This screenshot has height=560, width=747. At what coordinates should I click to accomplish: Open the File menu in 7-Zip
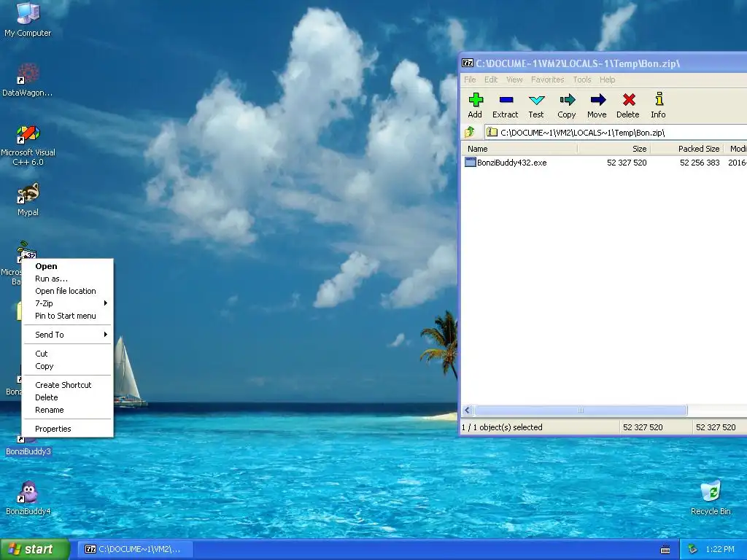(x=470, y=79)
